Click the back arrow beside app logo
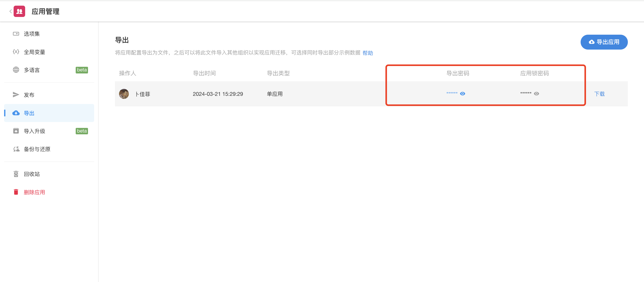This screenshot has height=282, width=644. [x=10, y=11]
